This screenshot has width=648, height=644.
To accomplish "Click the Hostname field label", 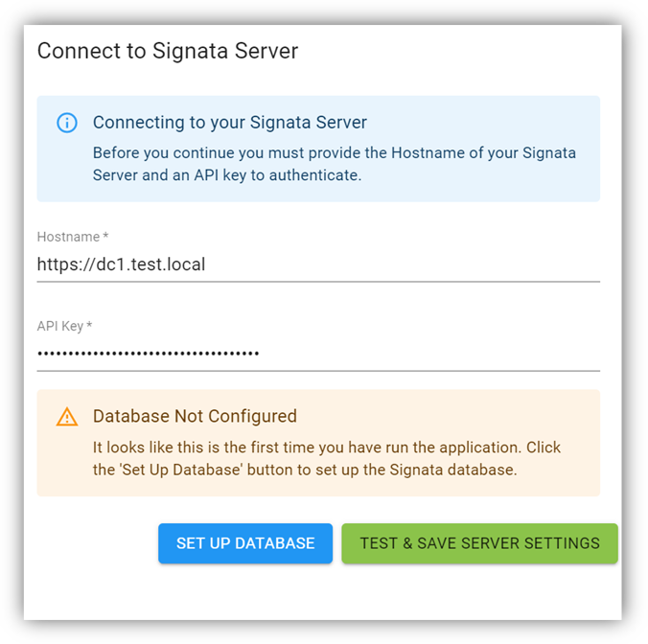I will (x=67, y=237).
